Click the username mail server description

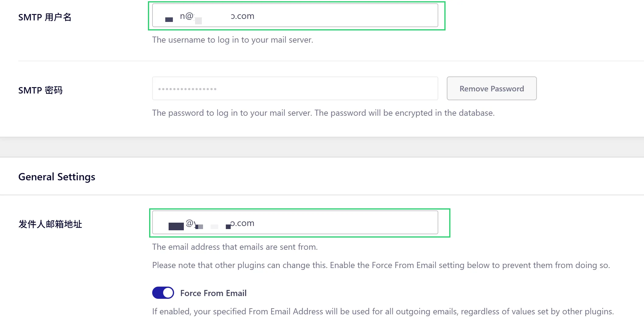[x=233, y=40]
